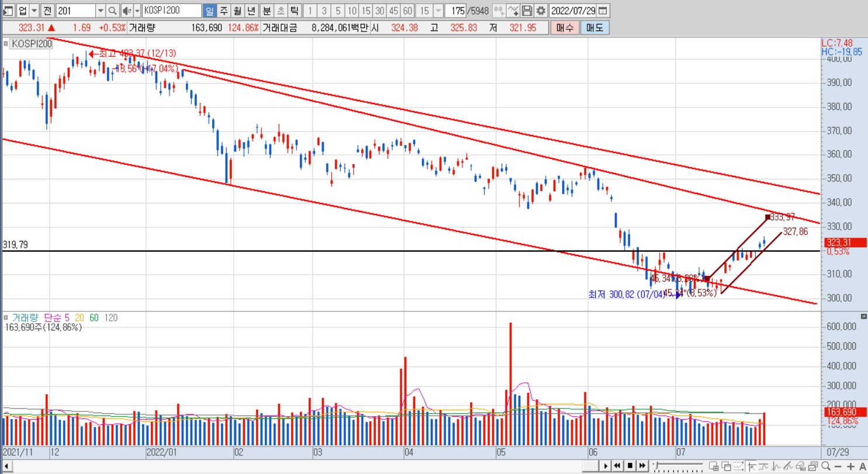Click the axis cursor arrow icon

(752, 466)
